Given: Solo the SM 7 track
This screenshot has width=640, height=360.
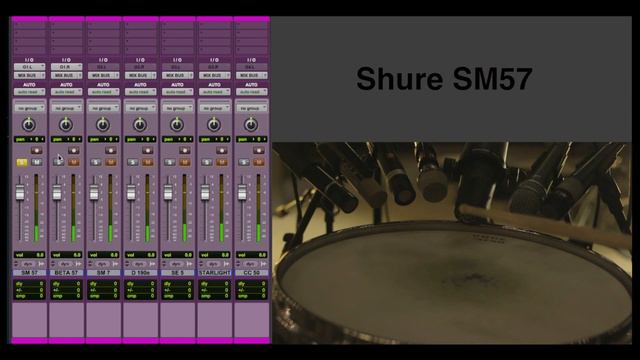Looking at the screenshot, I should coord(96,162).
